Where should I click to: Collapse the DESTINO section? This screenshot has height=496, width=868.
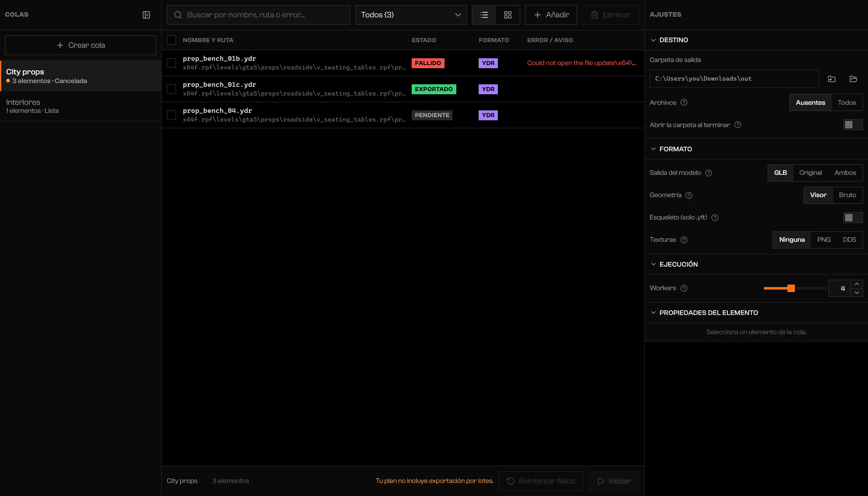(x=653, y=40)
